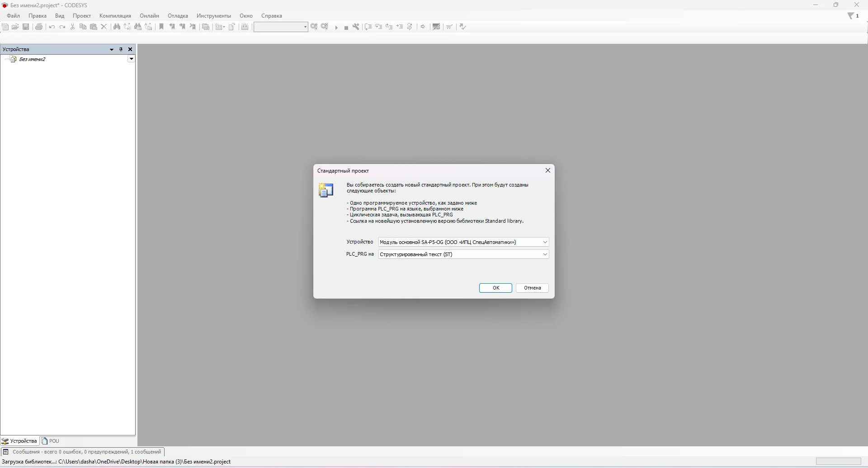Click the Logout gear icon

coord(325,27)
